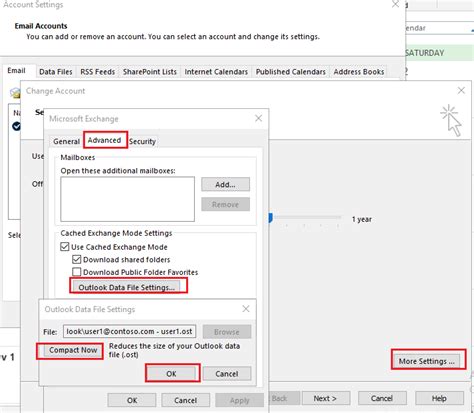
Task: Click inside the additional mailboxes list box
Action: pyautogui.click(x=127, y=199)
